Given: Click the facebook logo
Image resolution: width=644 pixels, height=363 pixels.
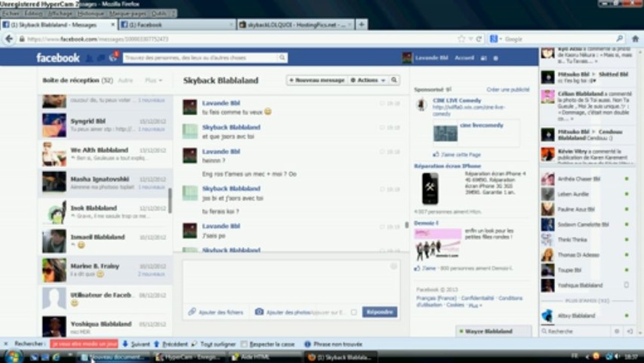Looking at the screenshot, I should click(x=58, y=58).
